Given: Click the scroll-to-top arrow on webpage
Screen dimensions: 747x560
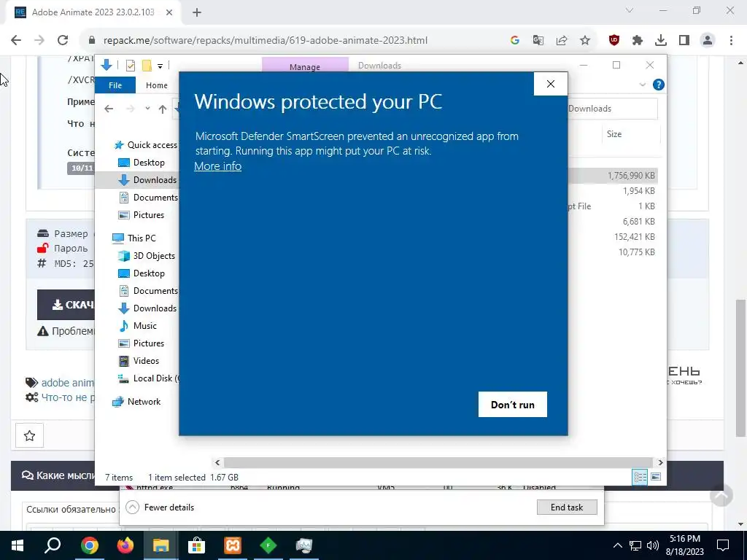Looking at the screenshot, I should (721, 496).
